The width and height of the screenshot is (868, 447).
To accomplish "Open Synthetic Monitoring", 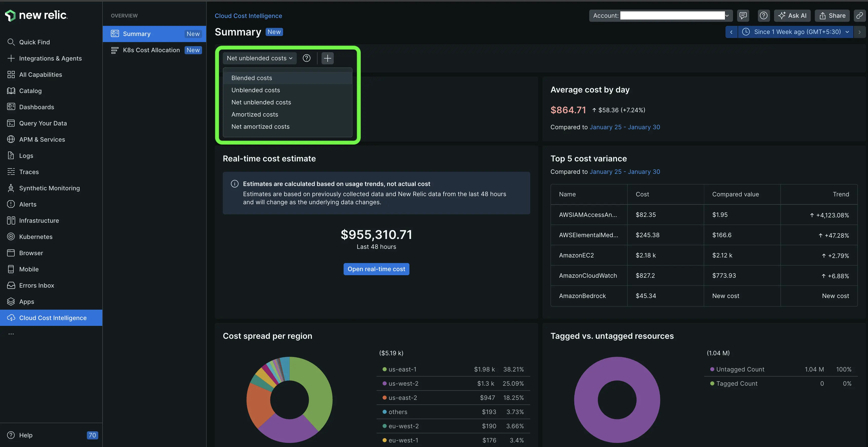I will tap(49, 188).
